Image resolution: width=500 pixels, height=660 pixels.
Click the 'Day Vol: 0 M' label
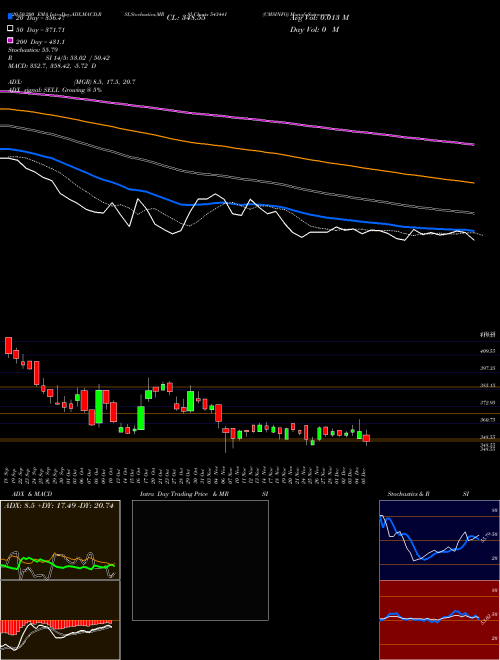click(314, 29)
